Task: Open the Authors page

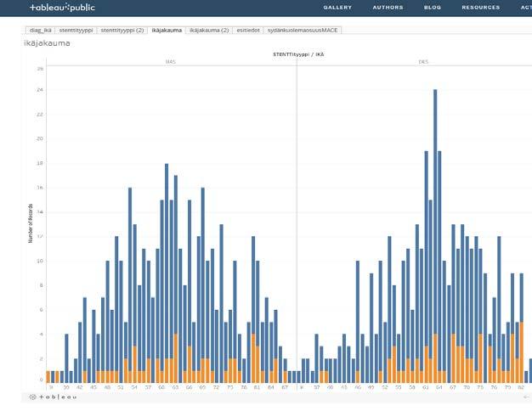Action: coord(388,8)
